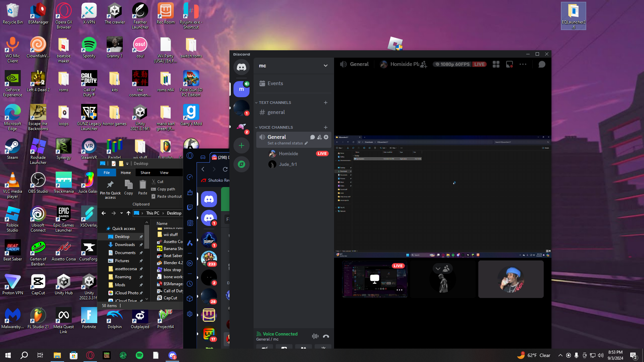644x362 pixels.
Task: Click Set a channel status link
Action: click(285, 143)
